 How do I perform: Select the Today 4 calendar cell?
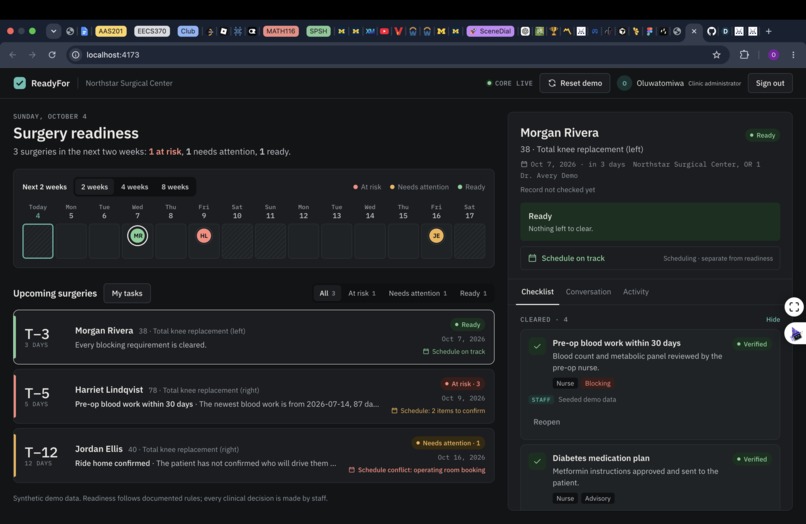[38, 241]
